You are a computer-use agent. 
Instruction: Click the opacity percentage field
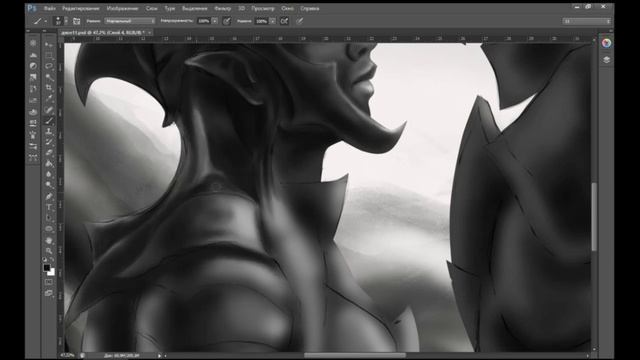203,21
